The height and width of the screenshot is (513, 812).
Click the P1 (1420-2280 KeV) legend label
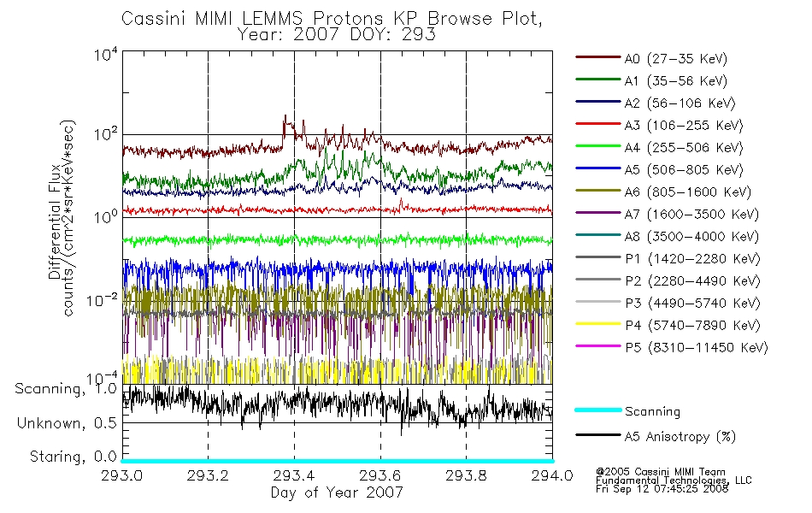pos(692,258)
